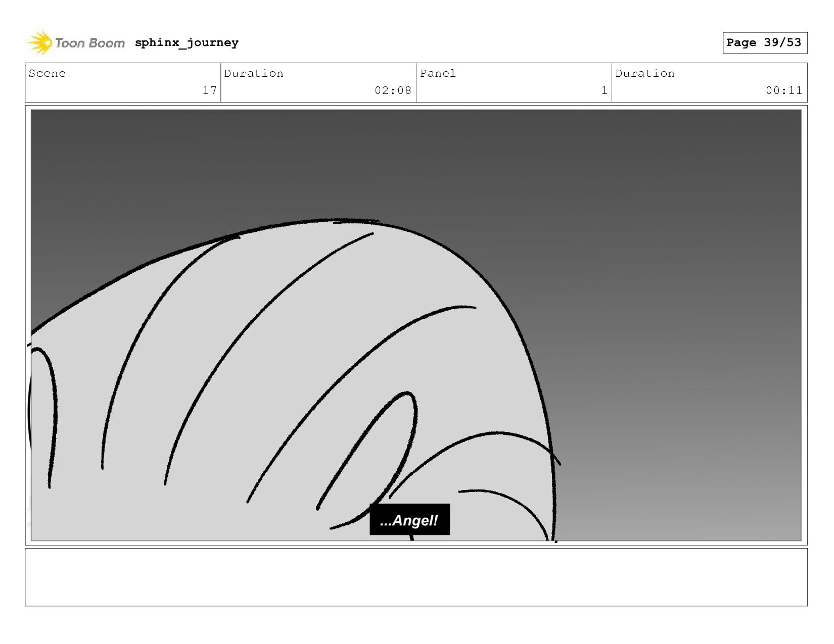Click the panel duration value 00:11
Image resolution: width=834 pixels, height=644 pixels.
pyautogui.click(x=783, y=90)
